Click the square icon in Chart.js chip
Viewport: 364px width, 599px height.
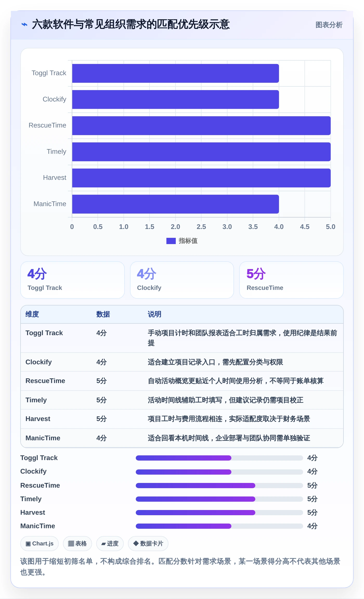point(28,544)
